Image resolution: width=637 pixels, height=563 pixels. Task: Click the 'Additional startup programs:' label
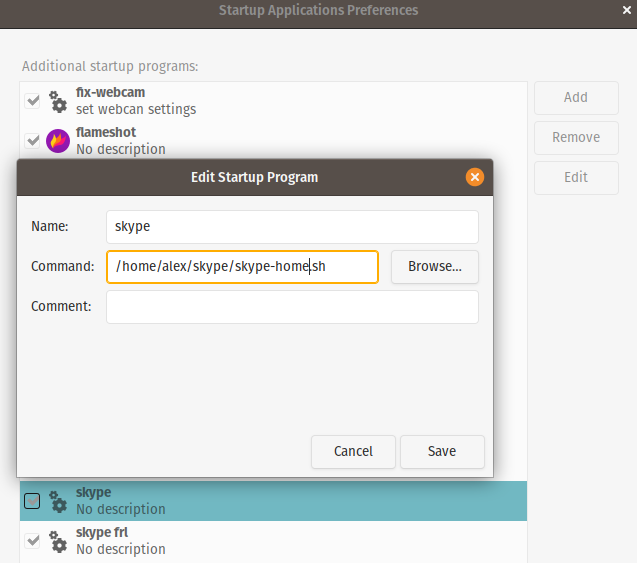click(110, 66)
